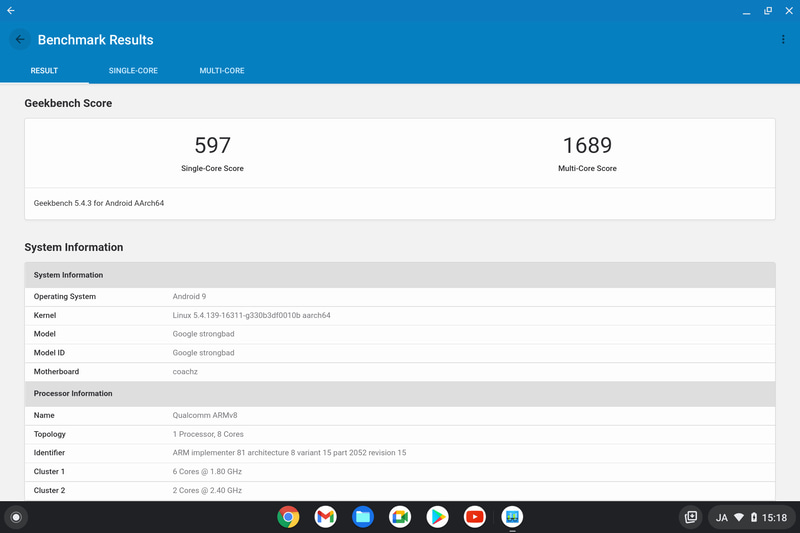This screenshot has width=800, height=533.
Task: Click the battery status icon
Action: (754, 518)
